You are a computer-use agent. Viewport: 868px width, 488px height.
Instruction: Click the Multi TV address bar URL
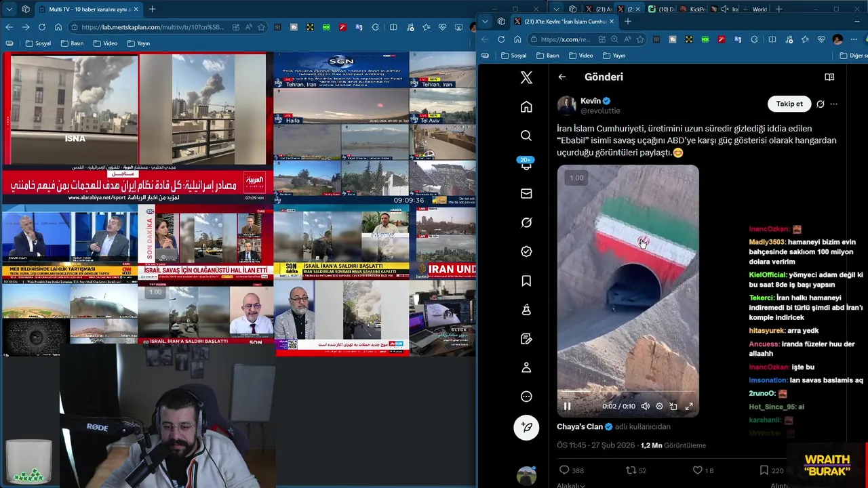pyautogui.click(x=153, y=27)
